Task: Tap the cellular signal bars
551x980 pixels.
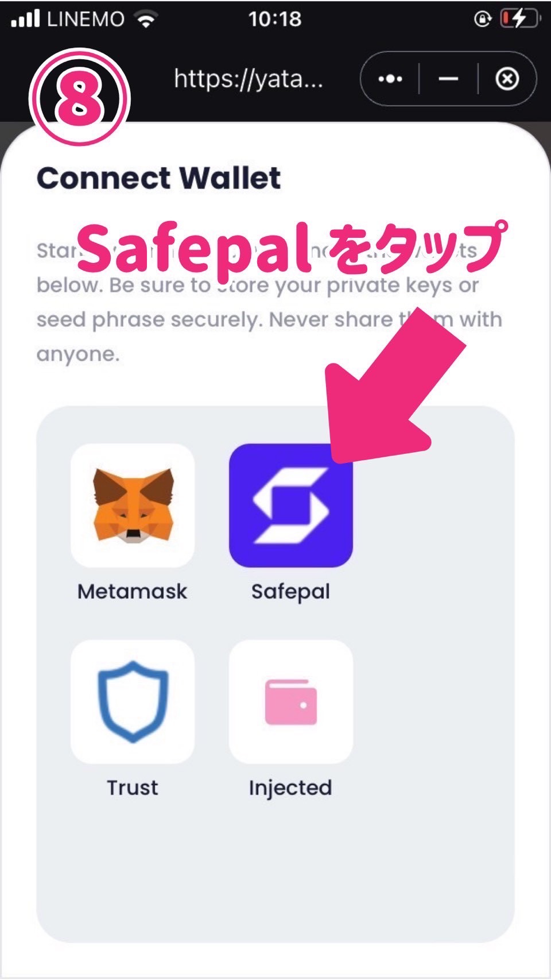Action: pos(25,19)
